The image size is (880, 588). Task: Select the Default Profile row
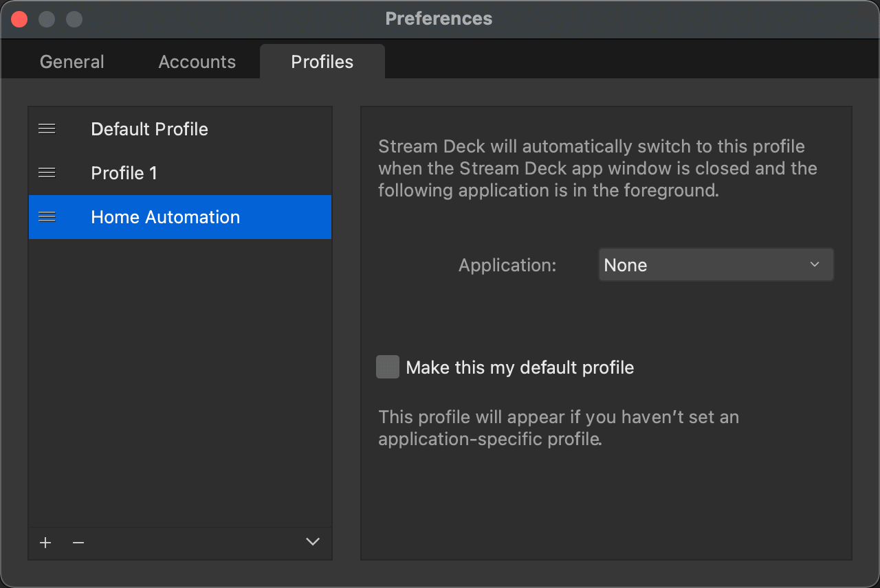pyautogui.click(x=180, y=129)
